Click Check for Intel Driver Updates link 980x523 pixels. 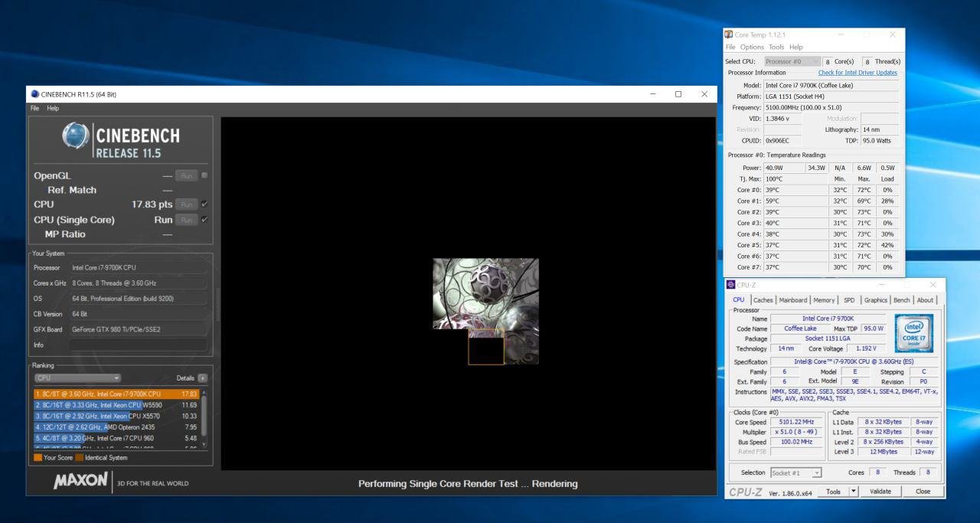tap(857, 73)
